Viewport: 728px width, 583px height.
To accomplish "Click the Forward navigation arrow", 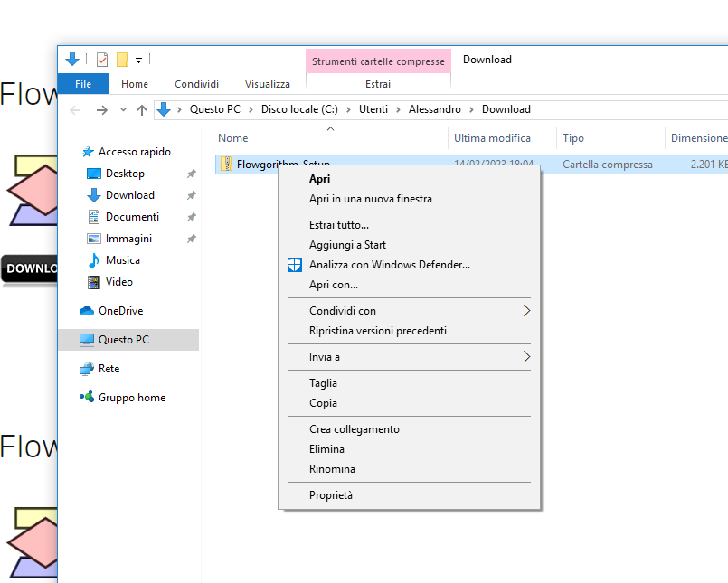I will [102, 110].
